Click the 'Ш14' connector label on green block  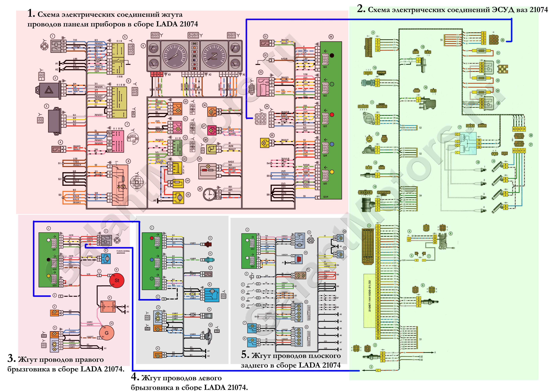tap(325, 197)
